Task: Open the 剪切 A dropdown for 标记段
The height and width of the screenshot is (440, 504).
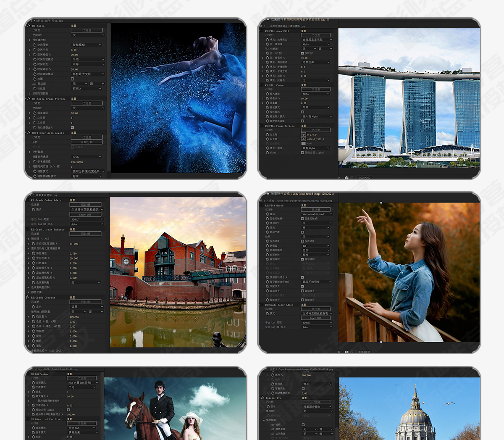Action: 87,89
